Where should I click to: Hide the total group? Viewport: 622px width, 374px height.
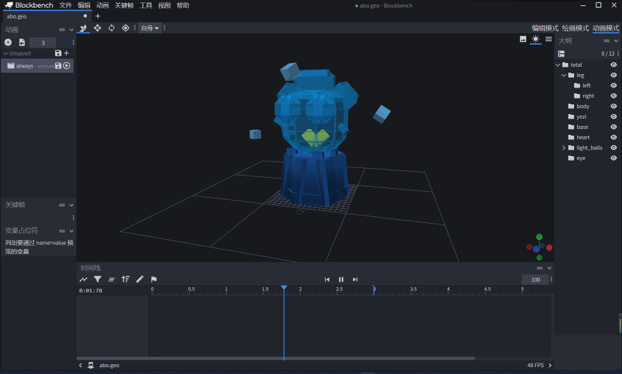(614, 65)
